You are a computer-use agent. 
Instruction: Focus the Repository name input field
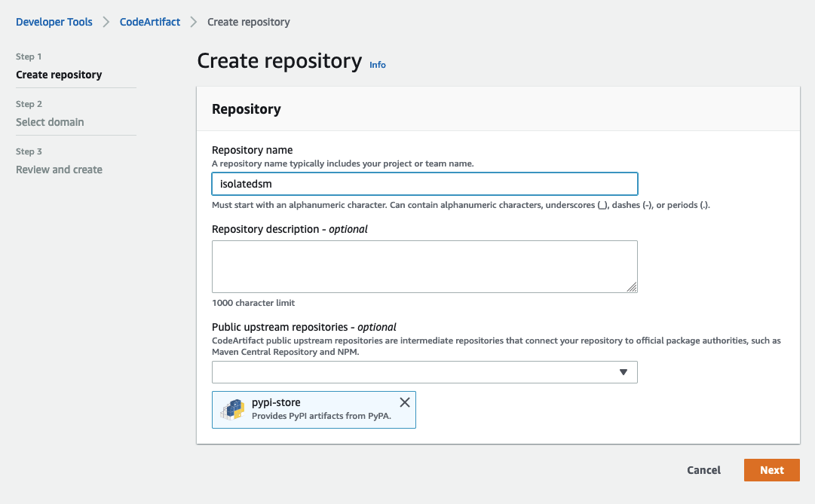click(424, 184)
